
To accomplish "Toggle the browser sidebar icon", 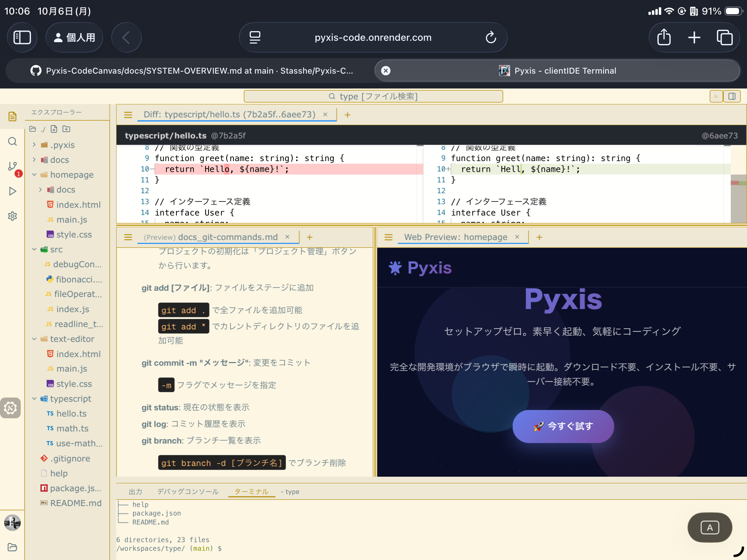I will (22, 37).
